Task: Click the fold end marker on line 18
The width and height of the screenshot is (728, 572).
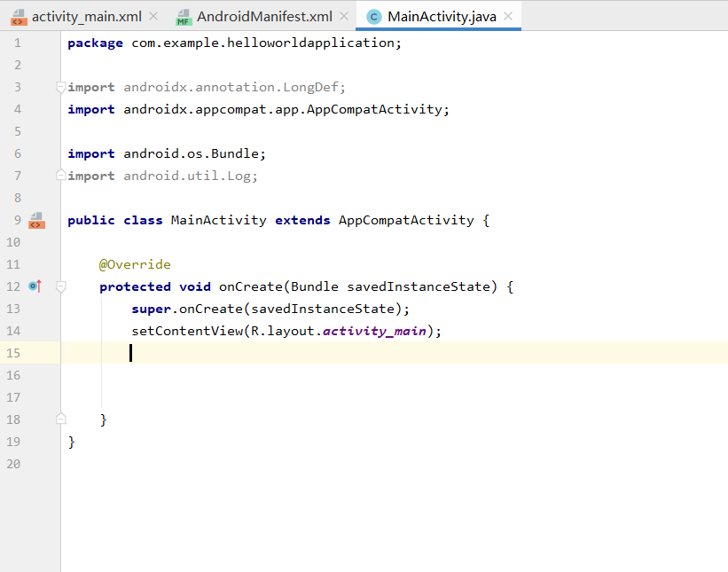Action: pyautogui.click(x=60, y=419)
